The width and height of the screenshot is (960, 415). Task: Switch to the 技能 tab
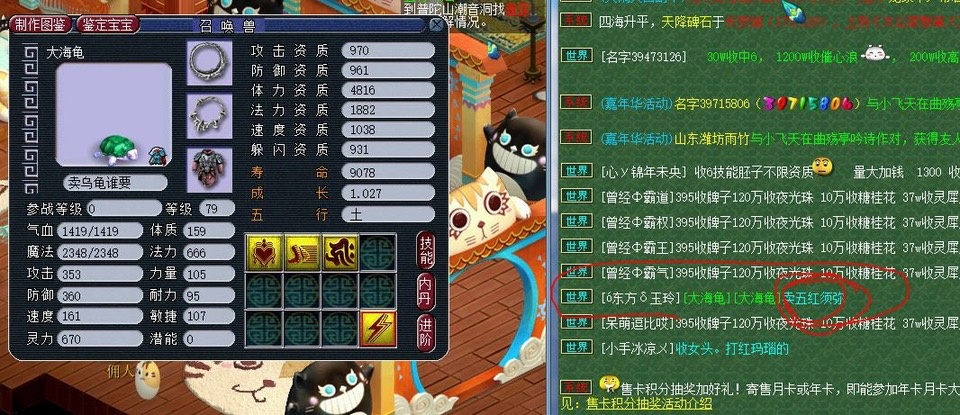click(x=426, y=250)
